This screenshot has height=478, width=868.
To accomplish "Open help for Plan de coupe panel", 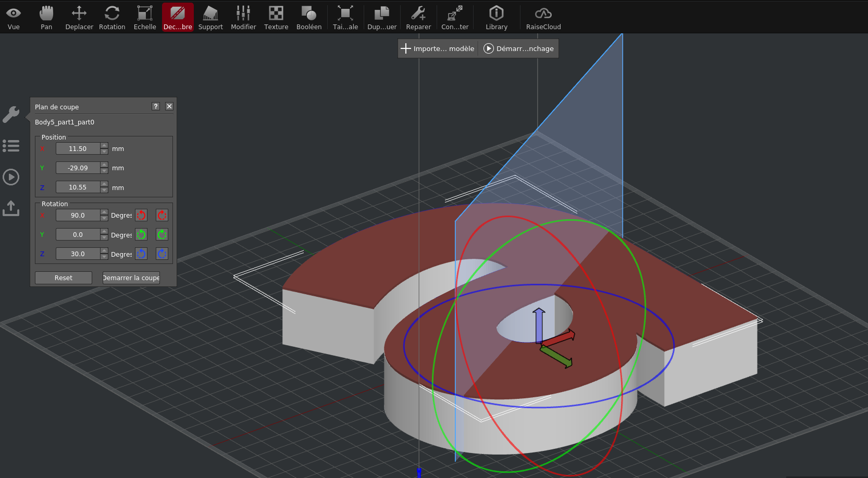I will tap(156, 106).
